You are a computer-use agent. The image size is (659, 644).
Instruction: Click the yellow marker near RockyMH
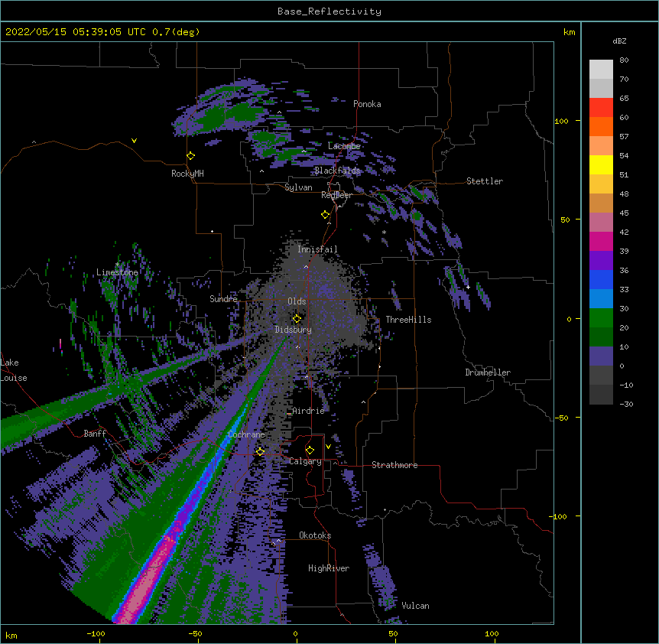191,156
